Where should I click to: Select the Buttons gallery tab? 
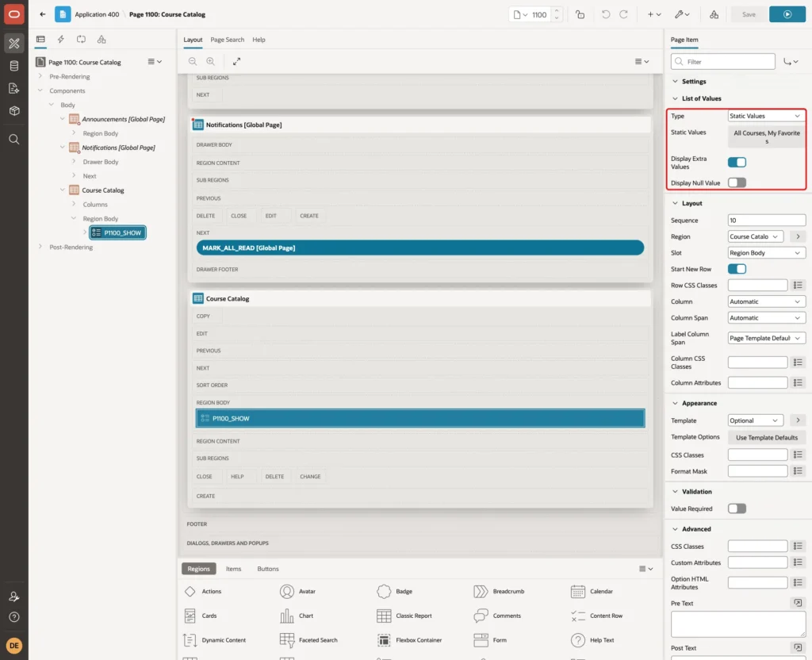[x=268, y=569]
